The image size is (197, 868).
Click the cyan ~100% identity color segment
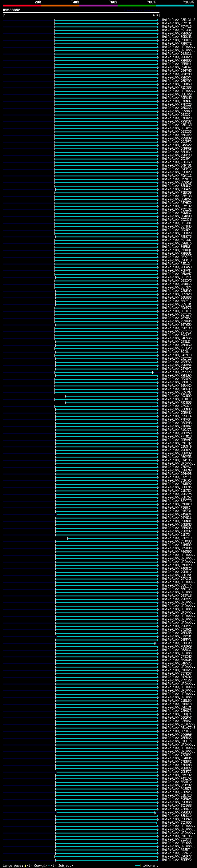tap(175, 6)
